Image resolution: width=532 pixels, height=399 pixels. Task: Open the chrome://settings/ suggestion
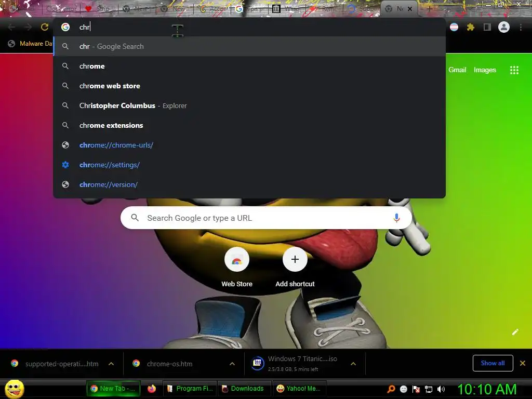click(249, 165)
